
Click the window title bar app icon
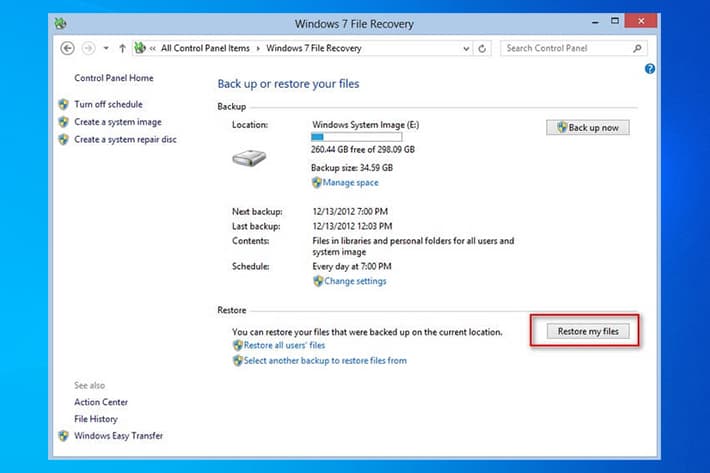pos(61,23)
